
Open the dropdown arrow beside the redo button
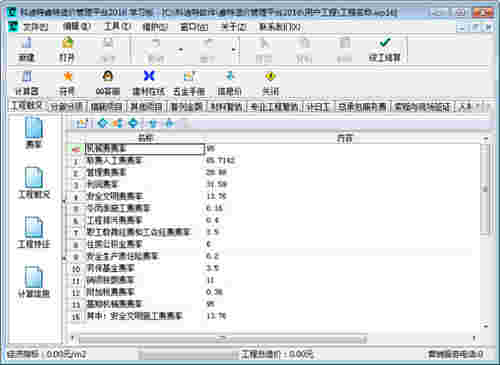point(234,50)
